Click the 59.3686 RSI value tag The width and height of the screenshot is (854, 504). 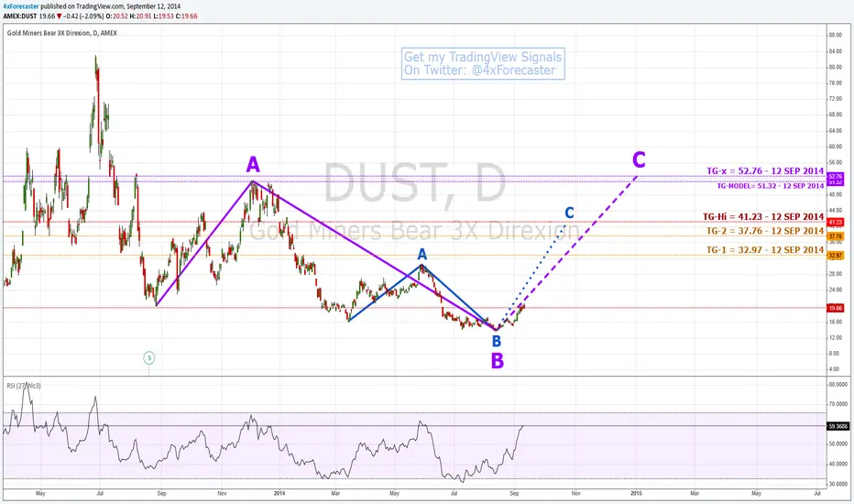pos(838,426)
